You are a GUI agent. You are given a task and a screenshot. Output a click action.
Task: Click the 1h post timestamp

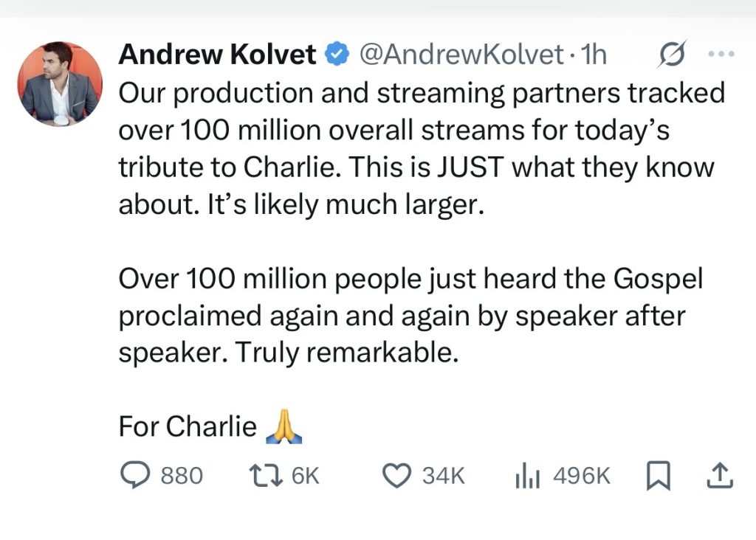(x=594, y=55)
